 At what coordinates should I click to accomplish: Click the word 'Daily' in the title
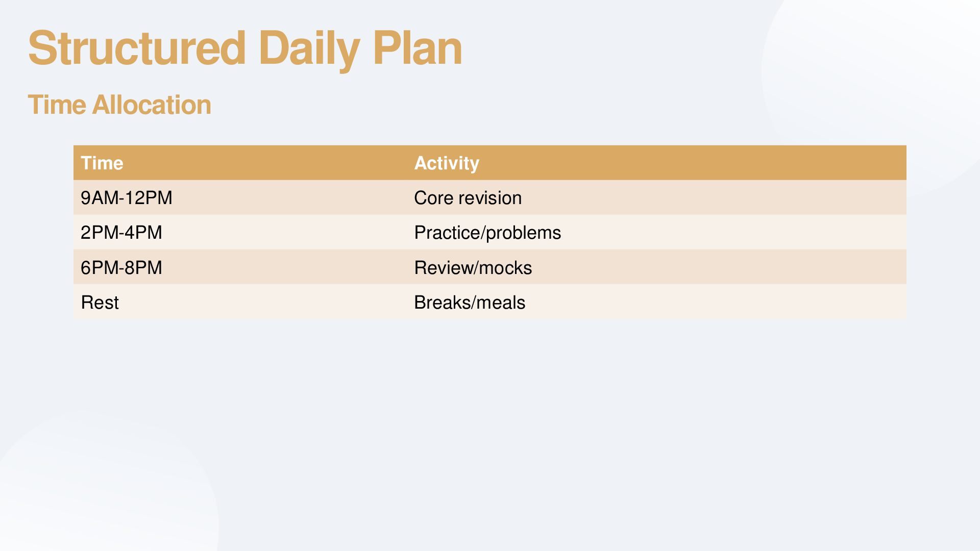point(309,48)
